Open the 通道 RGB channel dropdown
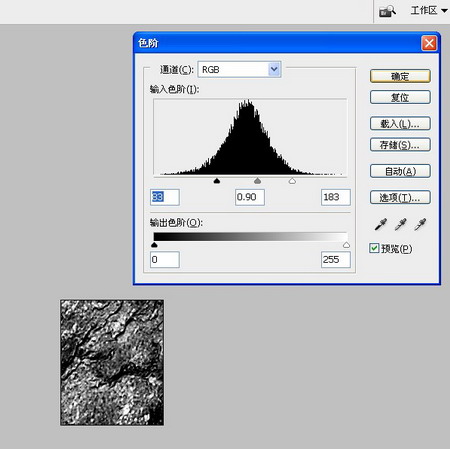This screenshot has width=450, height=449. click(239, 69)
